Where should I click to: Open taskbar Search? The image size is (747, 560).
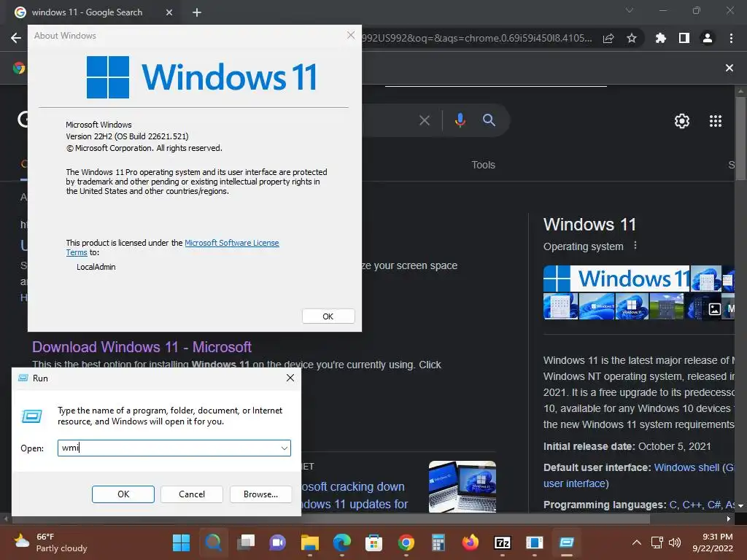click(213, 542)
